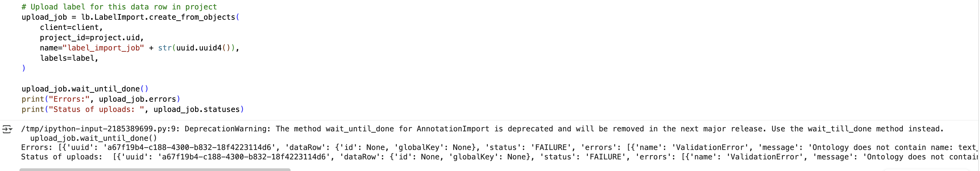The image size is (980, 171).
Task: Click the labels=label argument line
Action: [69, 58]
